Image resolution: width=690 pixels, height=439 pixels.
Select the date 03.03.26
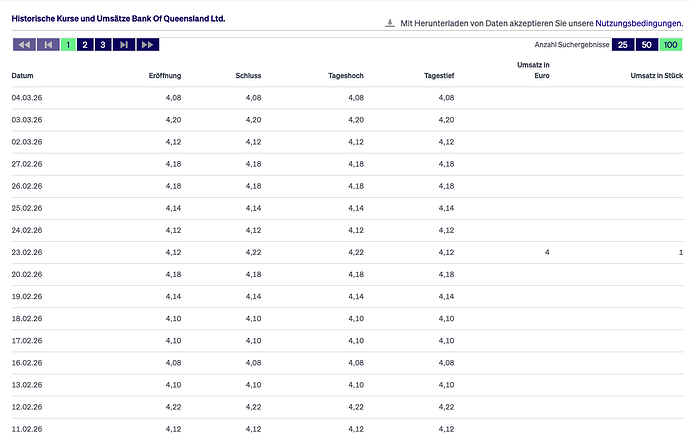(x=27, y=120)
